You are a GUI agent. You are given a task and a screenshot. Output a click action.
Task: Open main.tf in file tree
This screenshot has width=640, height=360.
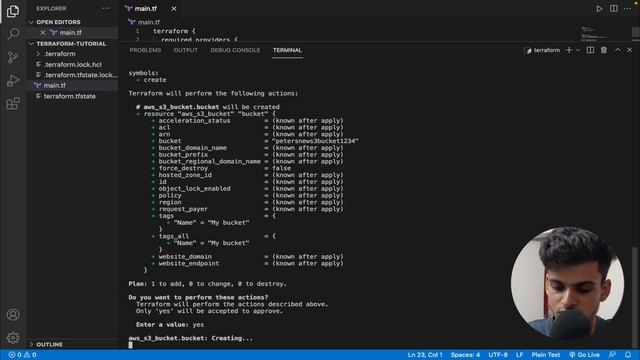[x=73, y=85]
